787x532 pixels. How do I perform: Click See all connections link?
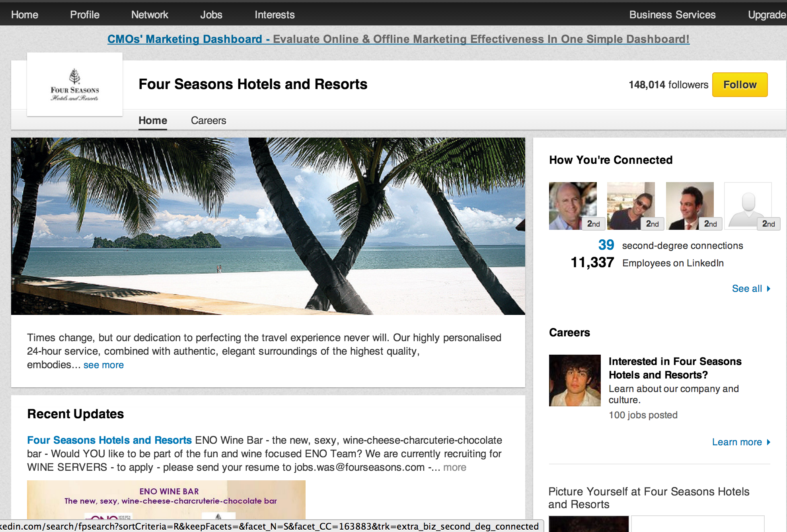point(747,289)
